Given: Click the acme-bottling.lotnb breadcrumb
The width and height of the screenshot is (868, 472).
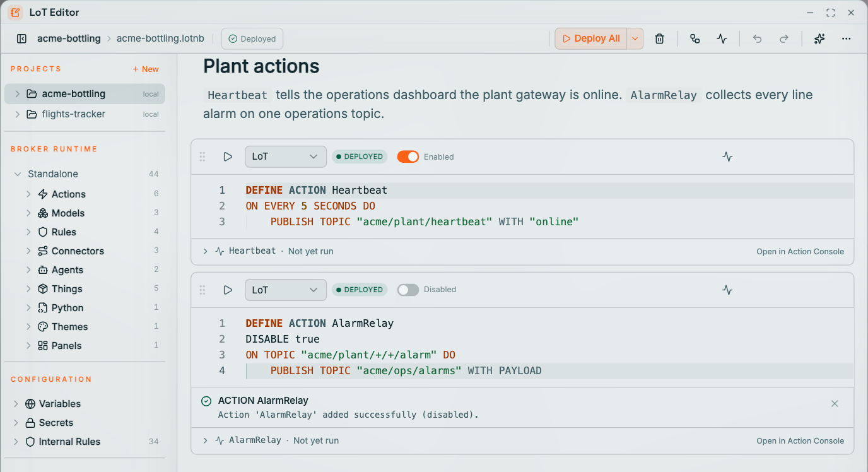Looking at the screenshot, I should (160, 38).
